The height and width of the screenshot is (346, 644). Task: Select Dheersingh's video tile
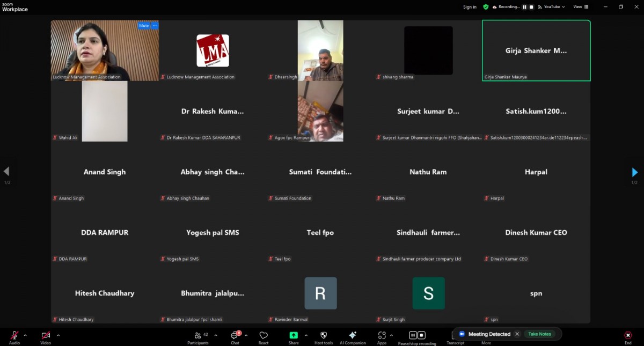pyautogui.click(x=320, y=50)
